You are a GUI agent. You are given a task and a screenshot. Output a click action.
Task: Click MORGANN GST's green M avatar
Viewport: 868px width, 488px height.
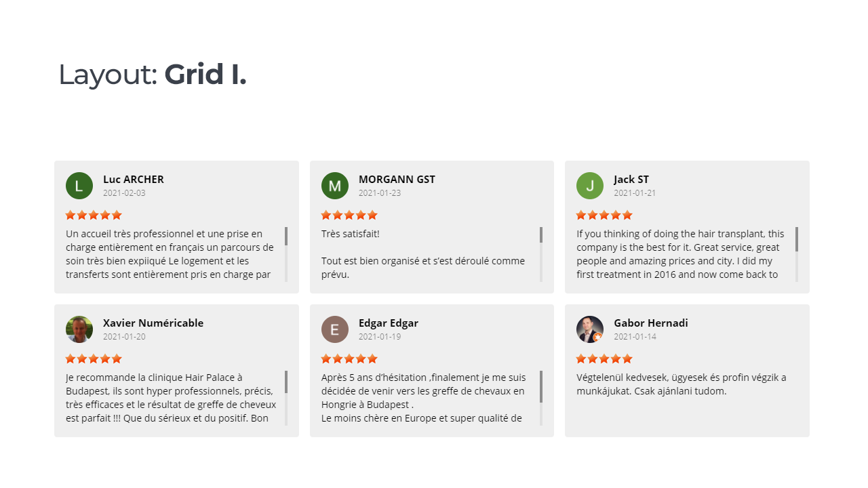(335, 186)
